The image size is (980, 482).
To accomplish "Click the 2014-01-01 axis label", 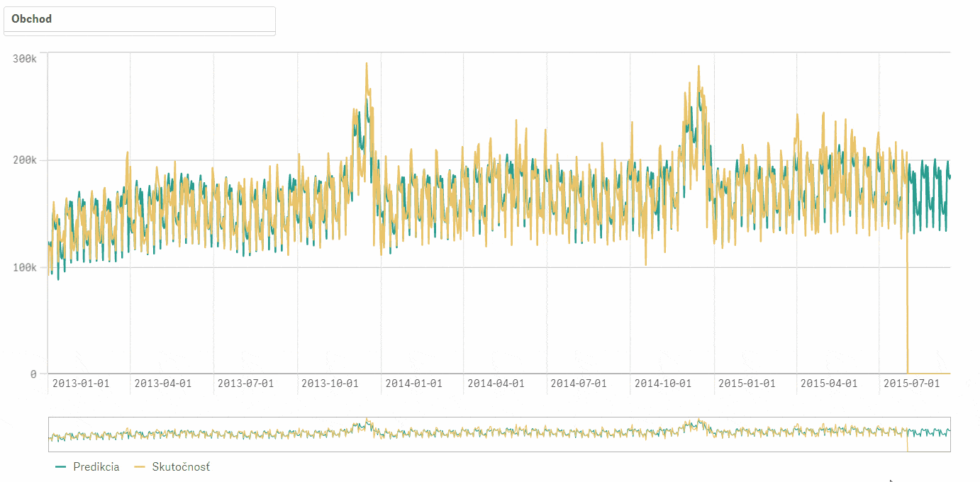I will 413,383.
